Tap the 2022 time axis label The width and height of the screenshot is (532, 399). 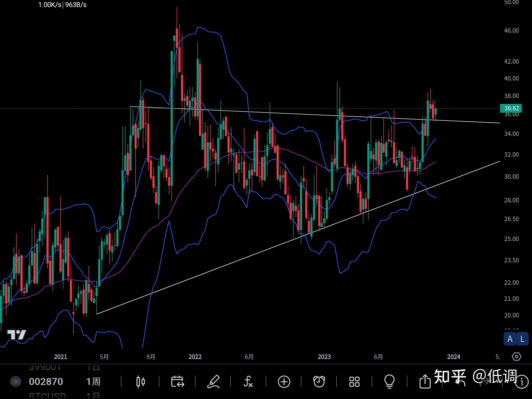click(x=195, y=357)
